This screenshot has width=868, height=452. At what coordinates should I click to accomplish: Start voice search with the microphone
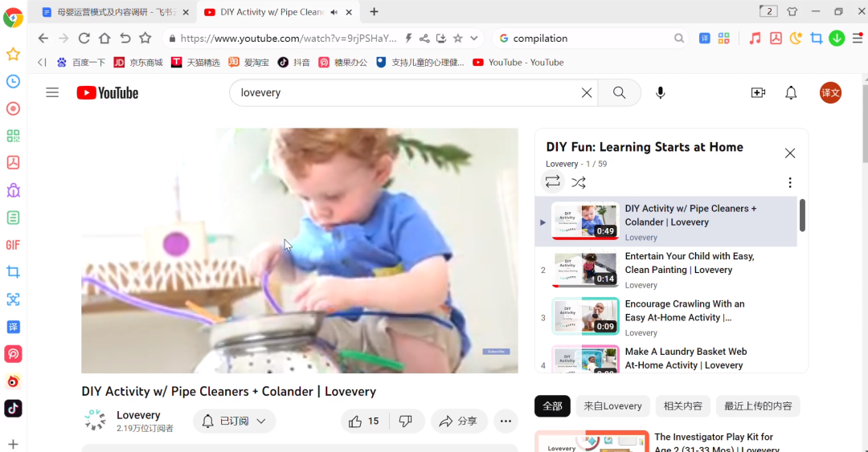pyautogui.click(x=660, y=92)
